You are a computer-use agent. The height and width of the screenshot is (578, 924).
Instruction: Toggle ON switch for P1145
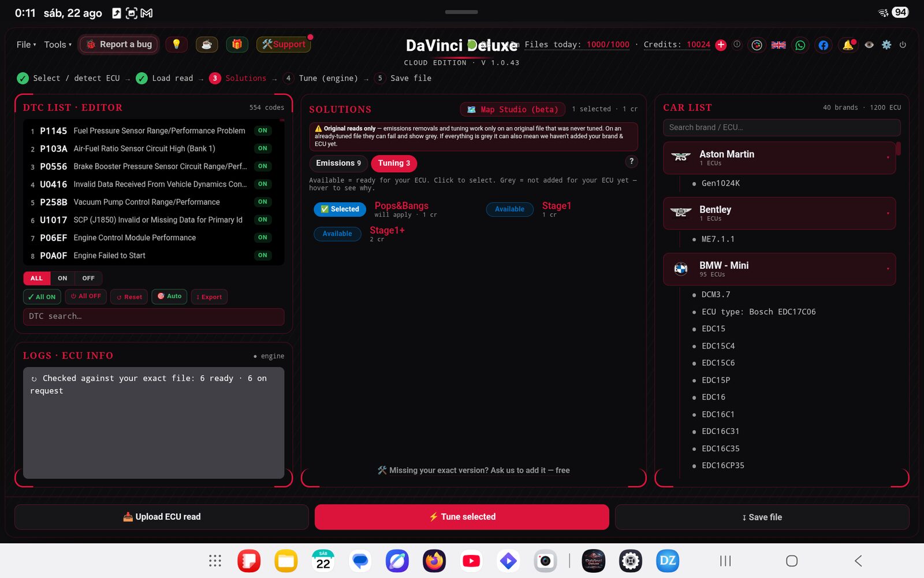pyautogui.click(x=263, y=131)
